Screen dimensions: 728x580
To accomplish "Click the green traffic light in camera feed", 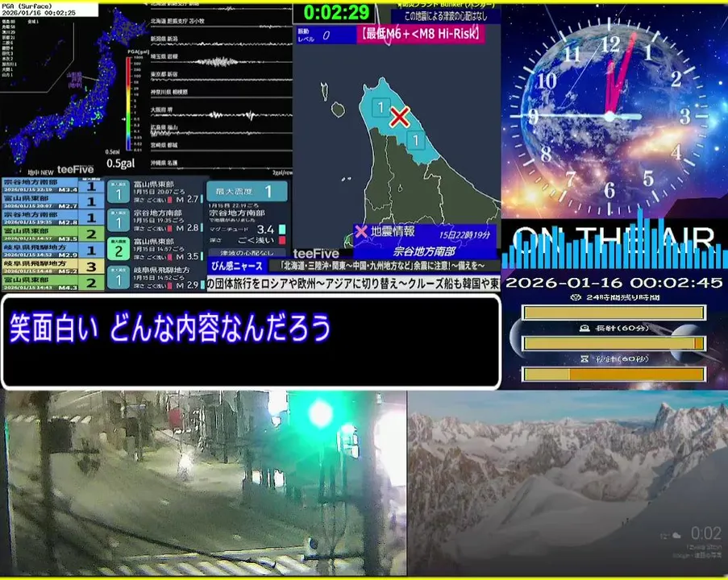I will click(x=321, y=414).
